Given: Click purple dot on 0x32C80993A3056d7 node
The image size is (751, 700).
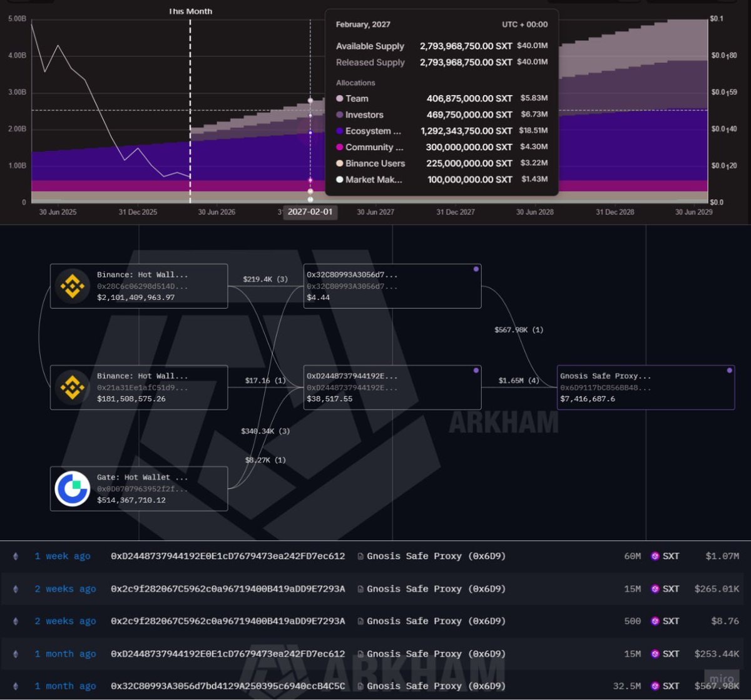Looking at the screenshot, I should pos(476,269).
